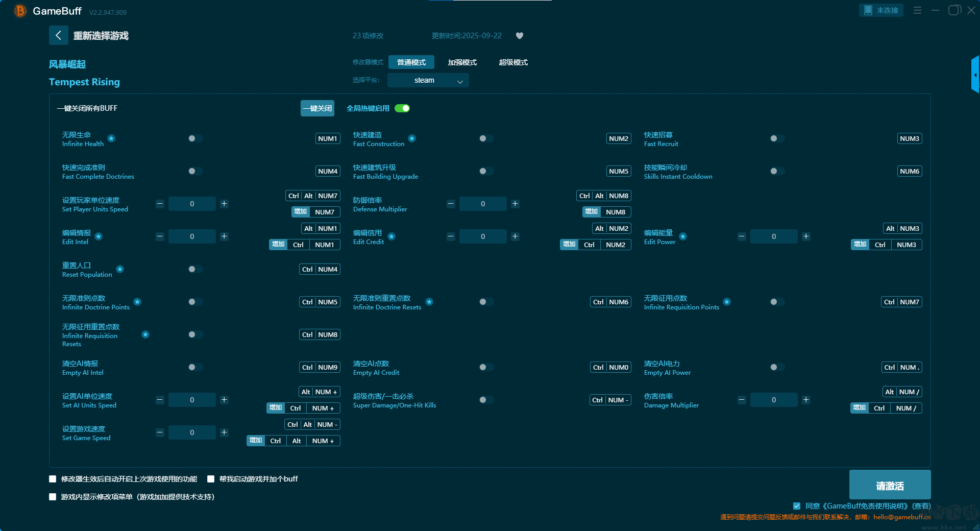Open the hamburger menu in the title bar
The width and height of the screenshot is (980, 531).
pyautogui.click(x=917, y=10)
